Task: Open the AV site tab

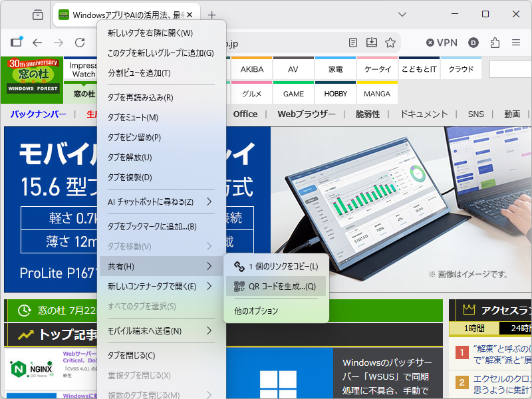Action: (293, 69)
